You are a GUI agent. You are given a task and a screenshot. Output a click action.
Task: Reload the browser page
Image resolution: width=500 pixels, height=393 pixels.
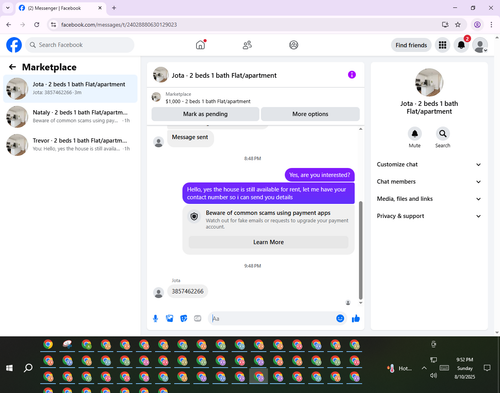pyautogui.click(x=37, y=25)
